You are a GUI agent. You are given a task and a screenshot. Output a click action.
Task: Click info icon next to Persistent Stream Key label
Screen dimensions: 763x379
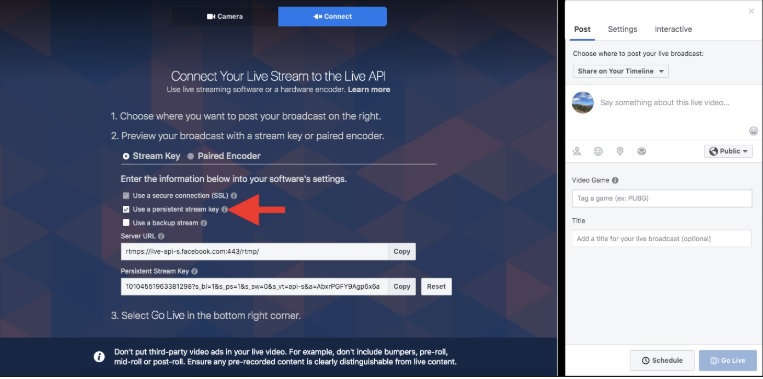(x=195, y=271)
